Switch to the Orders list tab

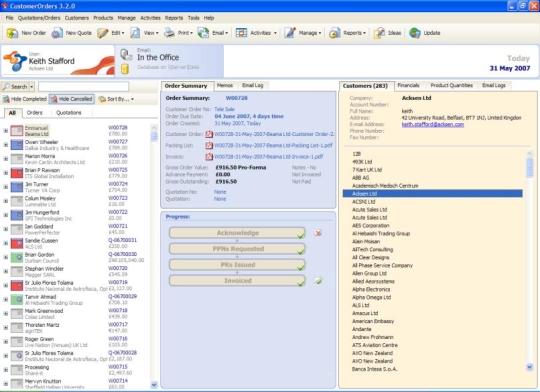tap(34, 113)
